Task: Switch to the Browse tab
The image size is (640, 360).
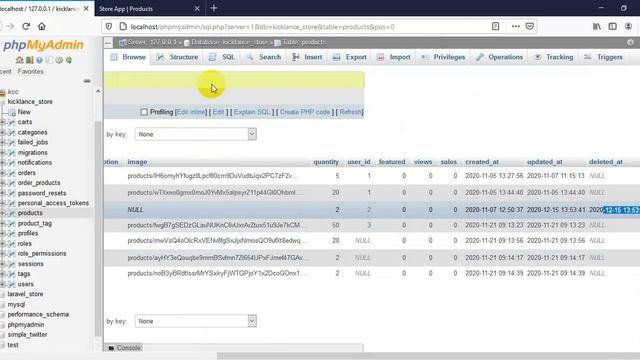Action: pos(128,57)
